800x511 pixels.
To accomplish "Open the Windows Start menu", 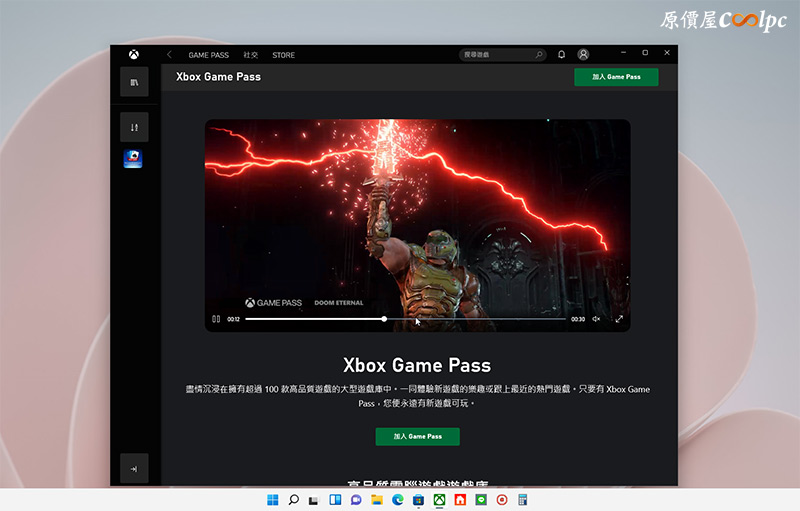I will click(273, 500).
